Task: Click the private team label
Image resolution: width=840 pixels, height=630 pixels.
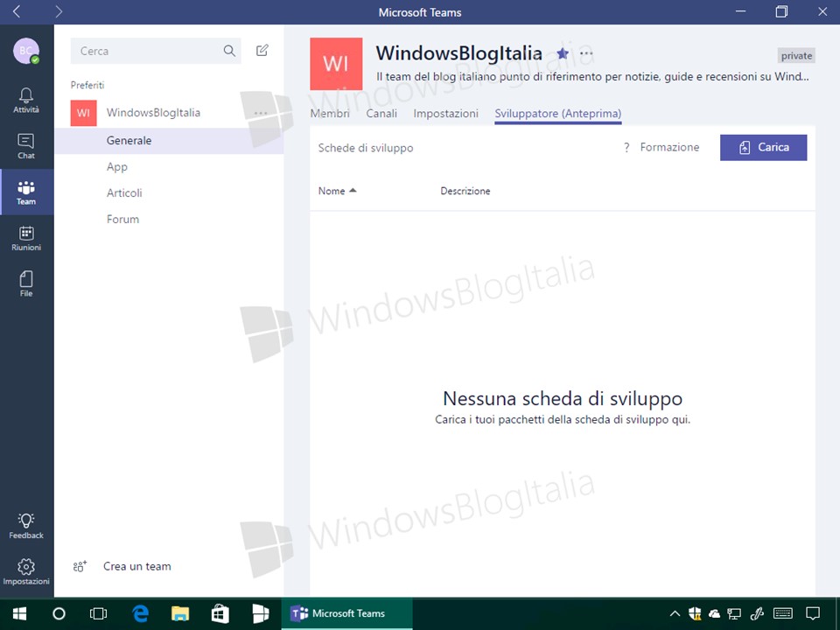Action: coord(796,56)
